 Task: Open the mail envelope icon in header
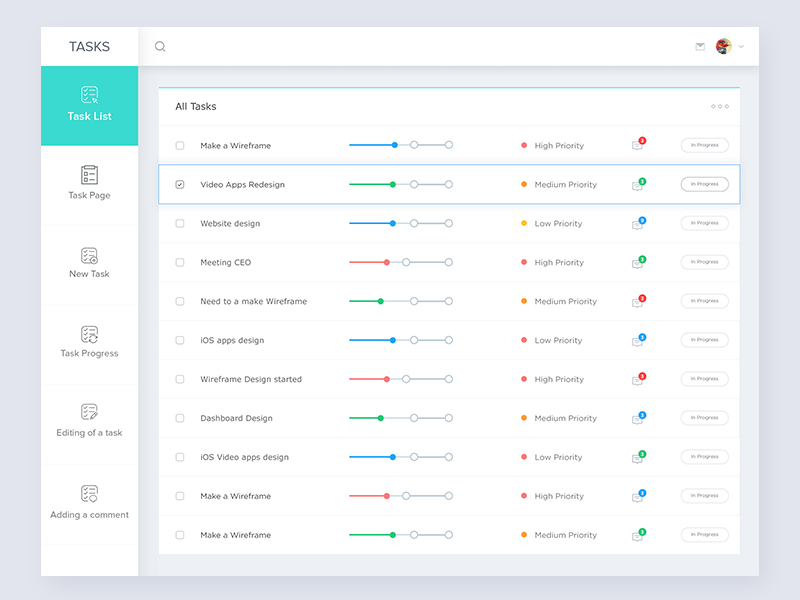click(x=700, y=46)
